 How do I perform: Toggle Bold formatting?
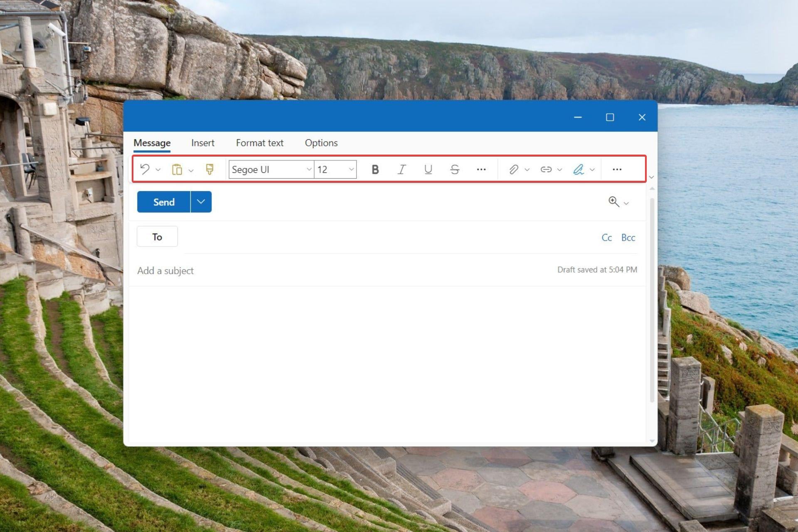(375, 169)
